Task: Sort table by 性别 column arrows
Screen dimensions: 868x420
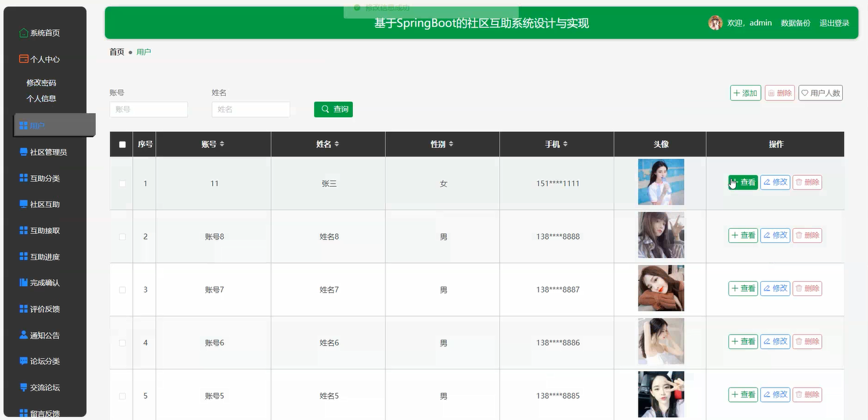Action: pos(451,144)
